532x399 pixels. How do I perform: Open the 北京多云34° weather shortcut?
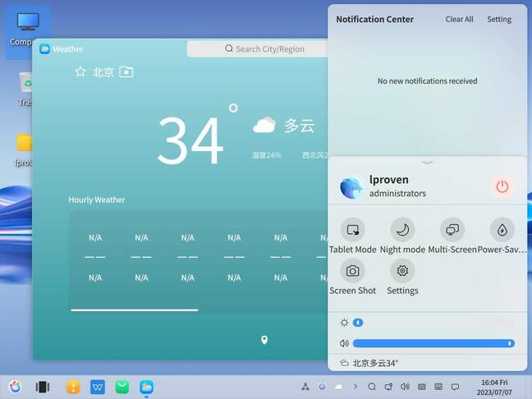[369, 363]
